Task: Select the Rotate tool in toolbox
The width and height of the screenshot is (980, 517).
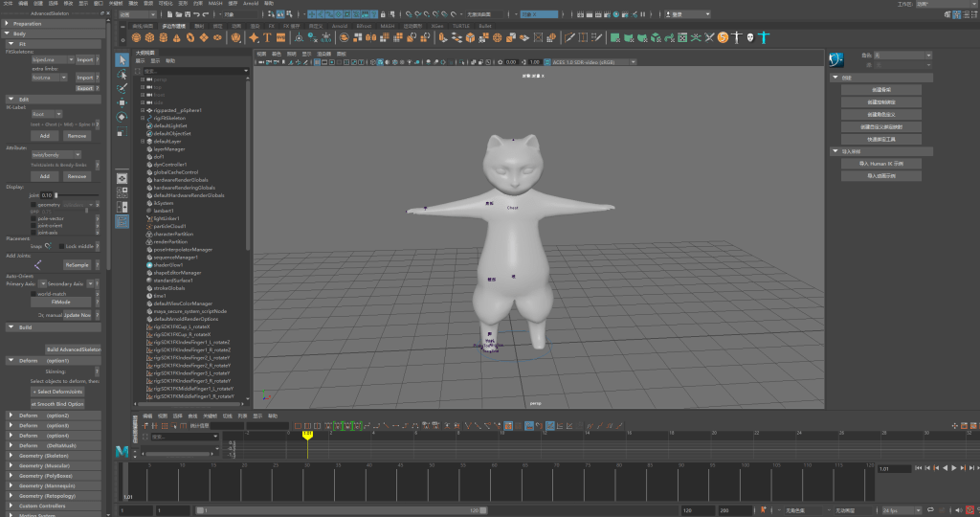Action: tap(122, 116)
